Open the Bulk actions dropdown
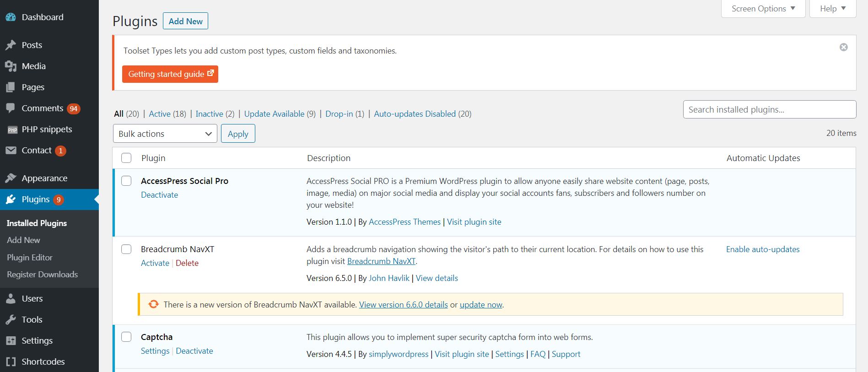The height and width of the screenshot is (372, 868). point(165,134)
